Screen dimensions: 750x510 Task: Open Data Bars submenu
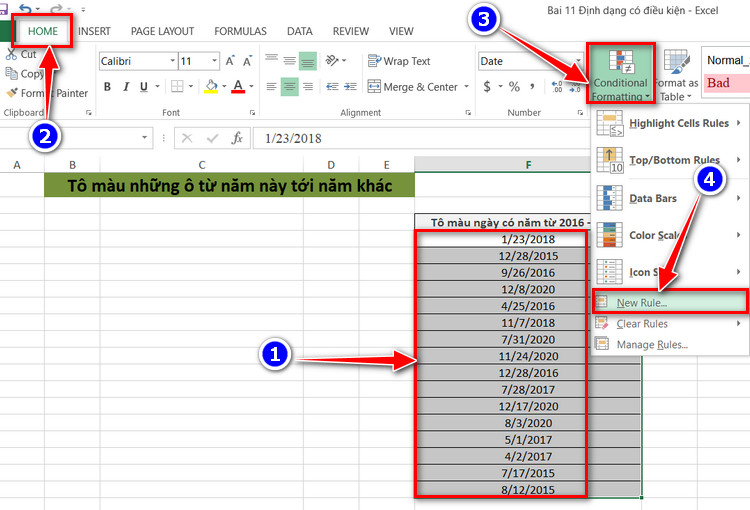pyautogui.click(x=670, y=198)
